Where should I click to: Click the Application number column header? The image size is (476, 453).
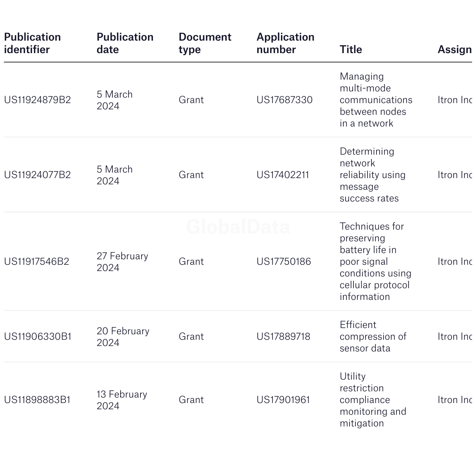point(285,43)
